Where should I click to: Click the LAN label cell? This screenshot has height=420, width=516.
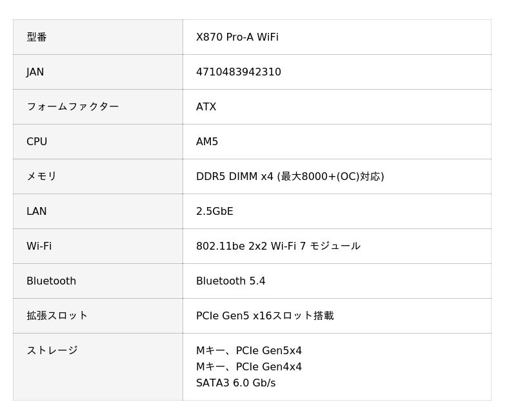point(37,212)
